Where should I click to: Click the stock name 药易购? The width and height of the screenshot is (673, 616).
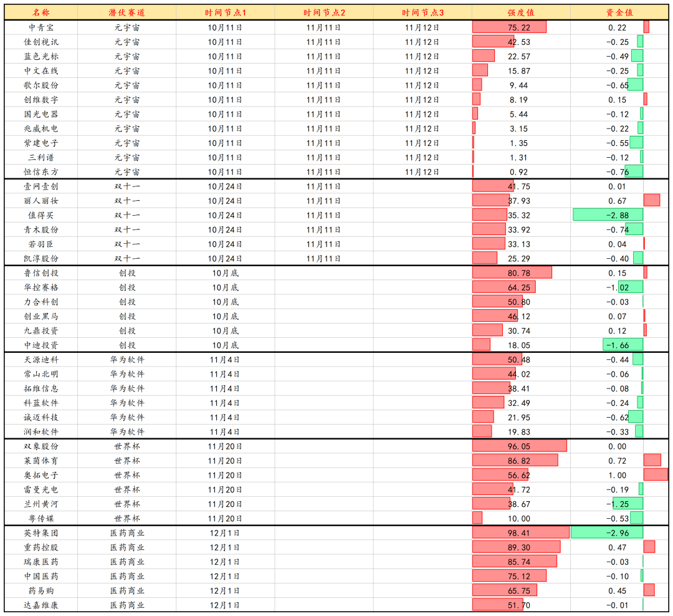(41, 590)
